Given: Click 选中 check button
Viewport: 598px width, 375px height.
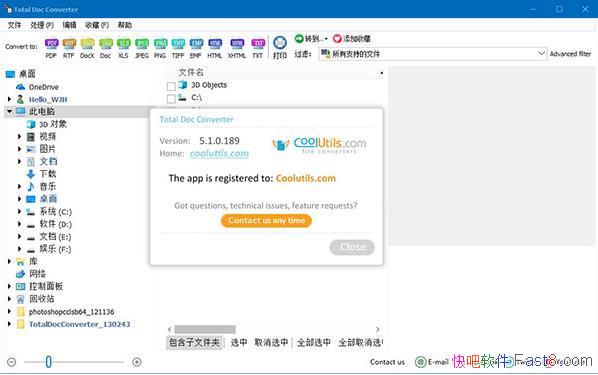Looking at the screenshot, I should (239, 342).
